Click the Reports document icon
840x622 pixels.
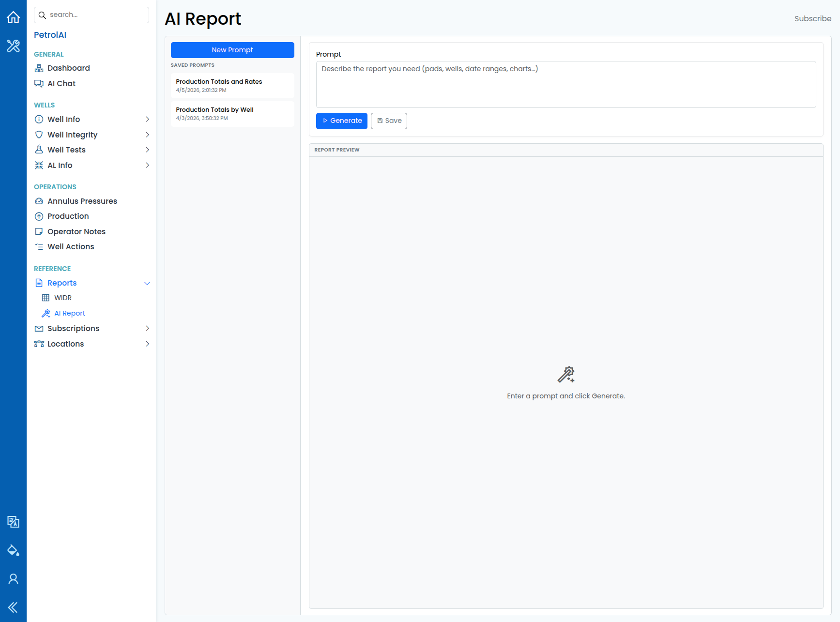[39, 283]
